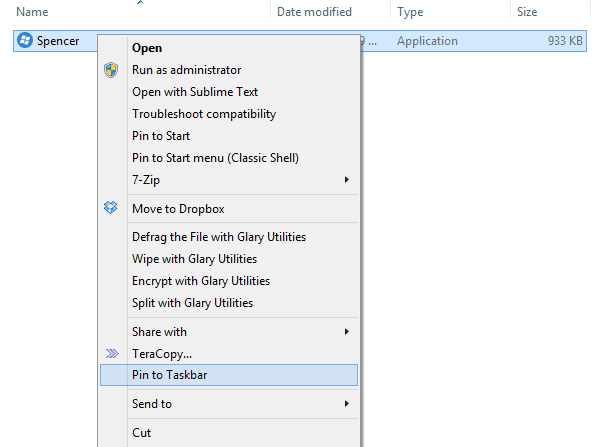The image size is (600, 447).
Task: Open the Share with submenu
Action: tap(229, 332)
